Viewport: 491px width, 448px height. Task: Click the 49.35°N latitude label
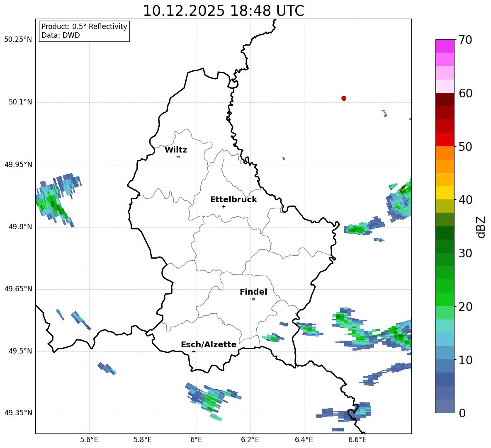(x=18, y=413)
